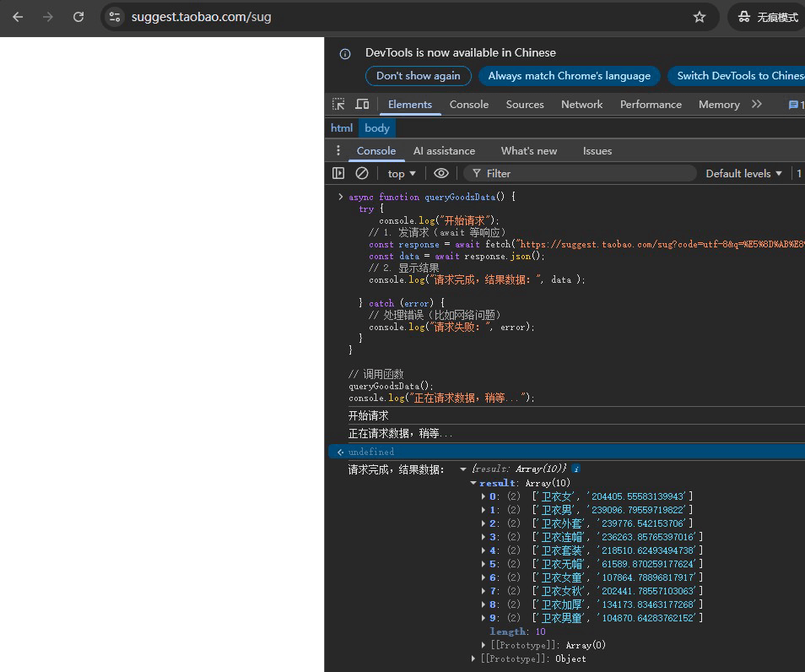Expand array item 0 卫衣女
805x672 pixels.
484,496
